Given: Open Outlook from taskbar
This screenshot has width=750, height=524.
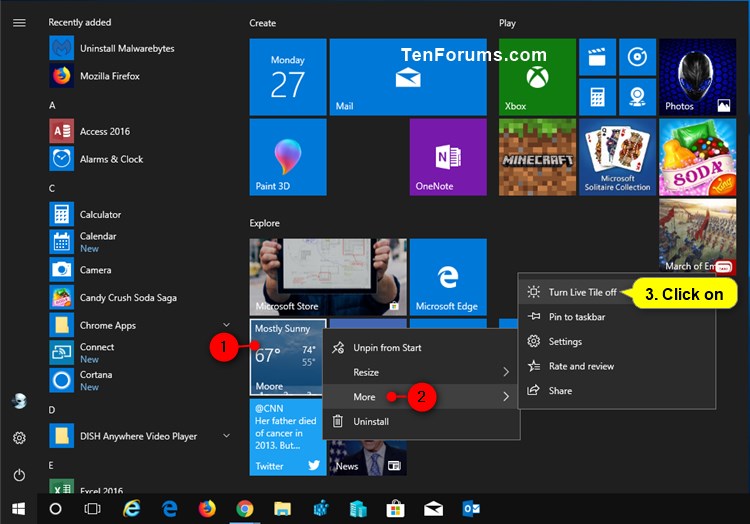Looking at the screenshot, I should pos(471,509).
